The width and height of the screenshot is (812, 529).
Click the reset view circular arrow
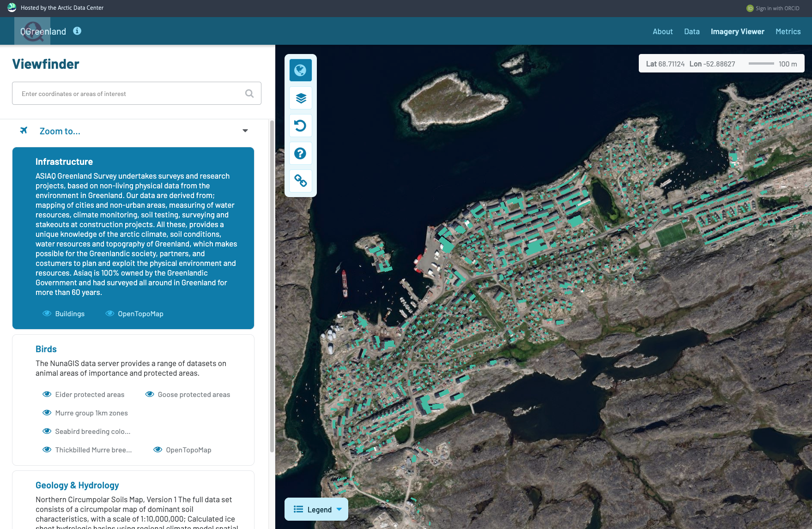(x=301, y=126)
